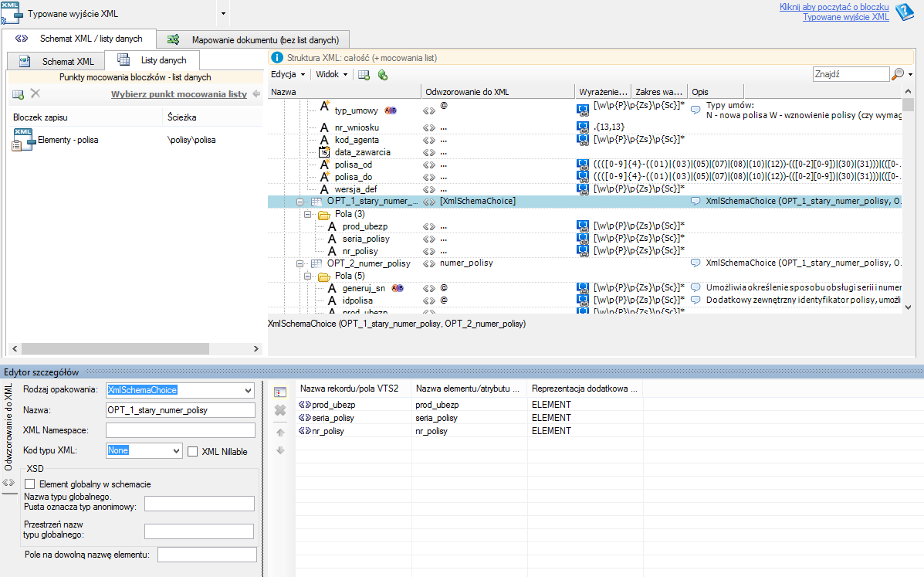Click the move-up arrow in details editor

point(280,433)
